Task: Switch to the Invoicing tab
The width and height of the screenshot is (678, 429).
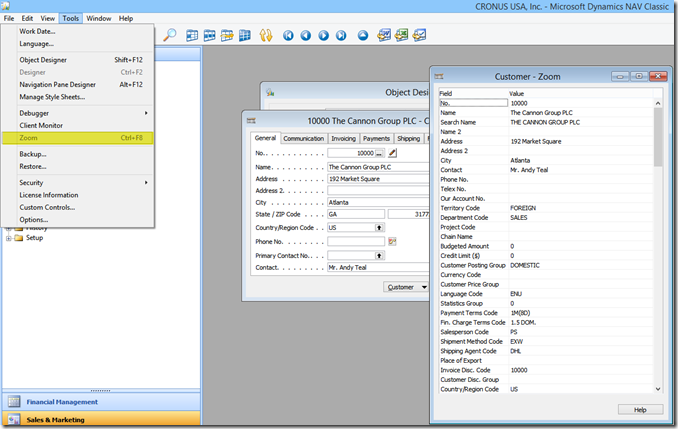Action: [x=343, y=139]
